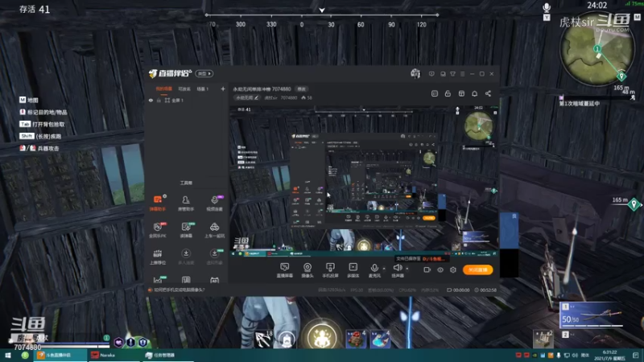Open the screenshot icon above preview
The height and width of the screenshot is (362, 644).
435,93
